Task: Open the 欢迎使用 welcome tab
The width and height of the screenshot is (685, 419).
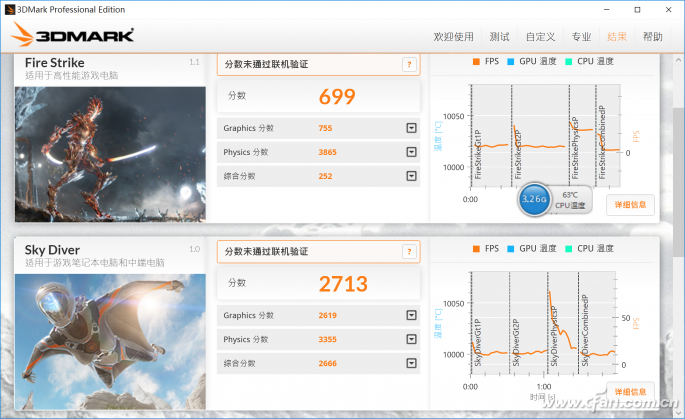Action: point(453,37)
